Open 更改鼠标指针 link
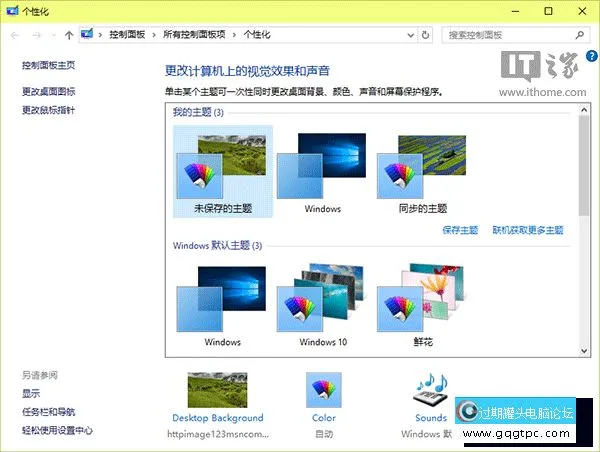Image resolution: width=600 pixels, height=452 pixels. tap(48, 110)
